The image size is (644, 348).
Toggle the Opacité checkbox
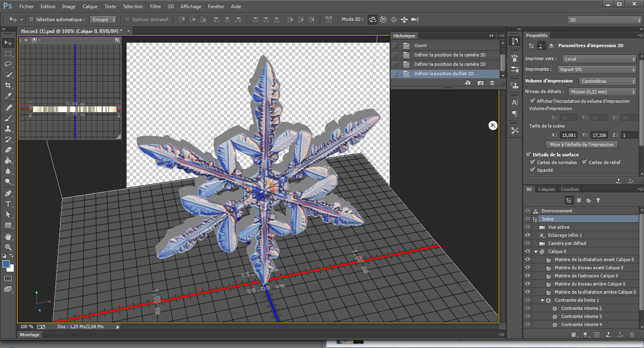pos(532,170)
